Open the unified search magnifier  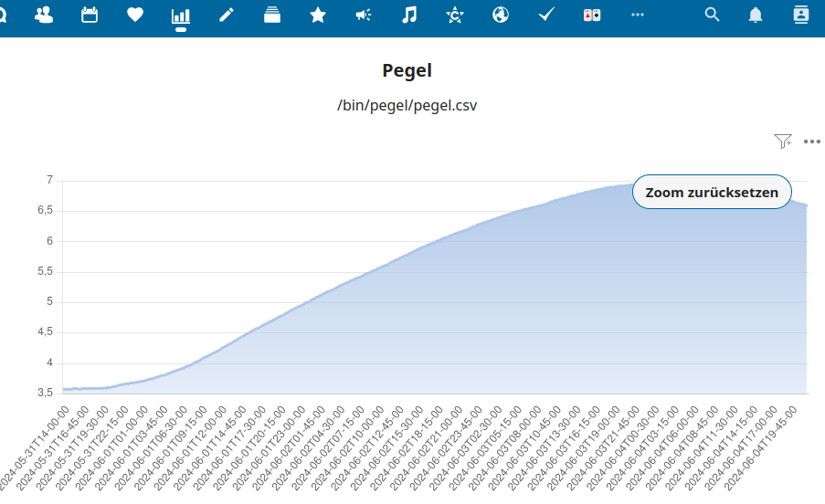tap(712, 15)
